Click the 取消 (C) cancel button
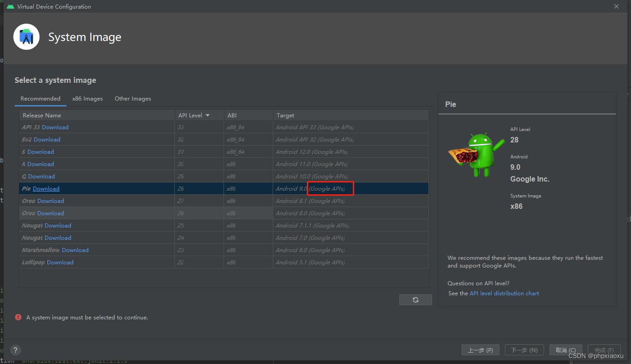Image resolution: width=631 pixels, height=364 pixels. point(566,350)
